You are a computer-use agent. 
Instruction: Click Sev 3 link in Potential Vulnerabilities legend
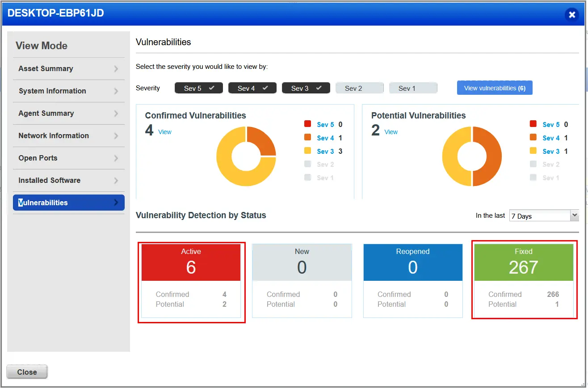coord(551,152)
